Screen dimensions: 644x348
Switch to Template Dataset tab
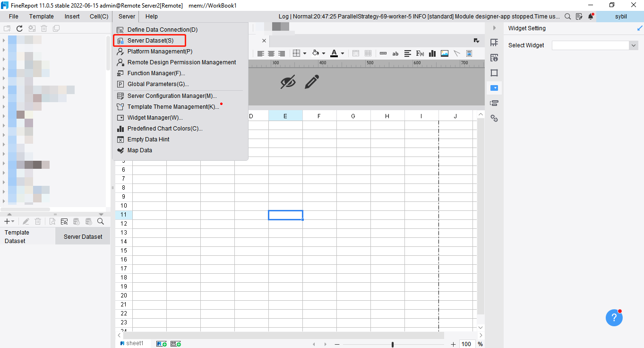27,236
